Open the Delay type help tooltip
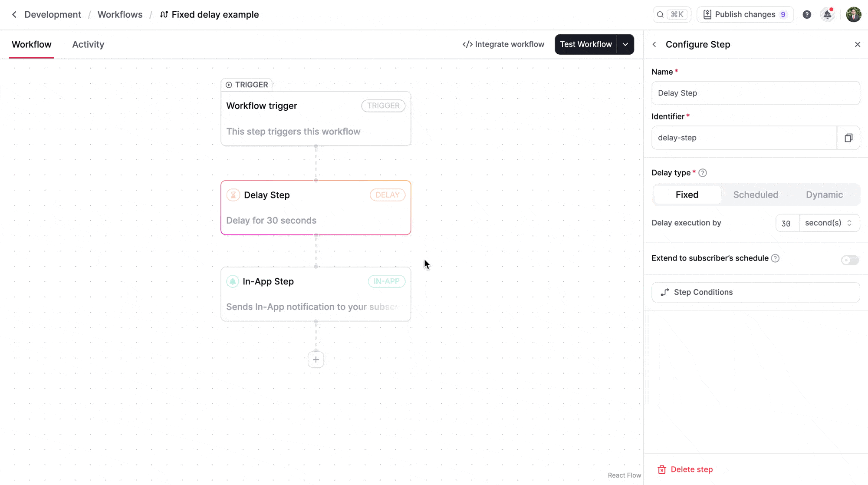 click(x=703, y=172)
